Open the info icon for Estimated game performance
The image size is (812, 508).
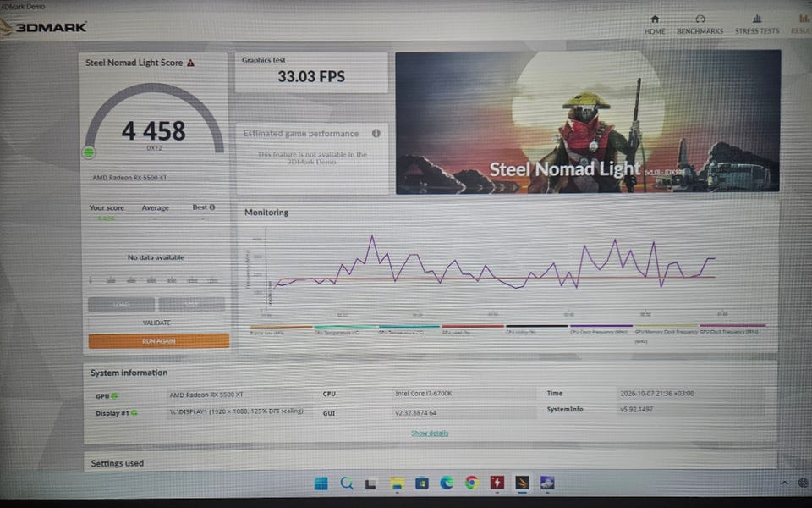[x=376, y=133]
